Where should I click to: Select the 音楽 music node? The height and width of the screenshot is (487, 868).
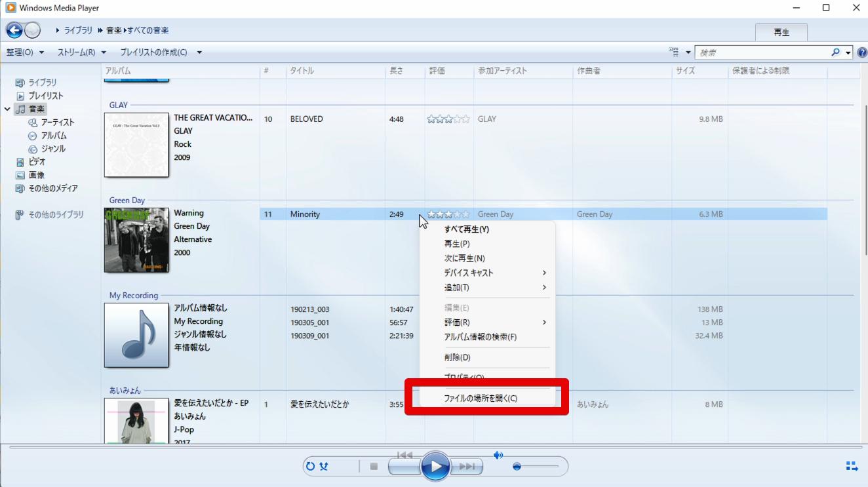coord(37,109)
